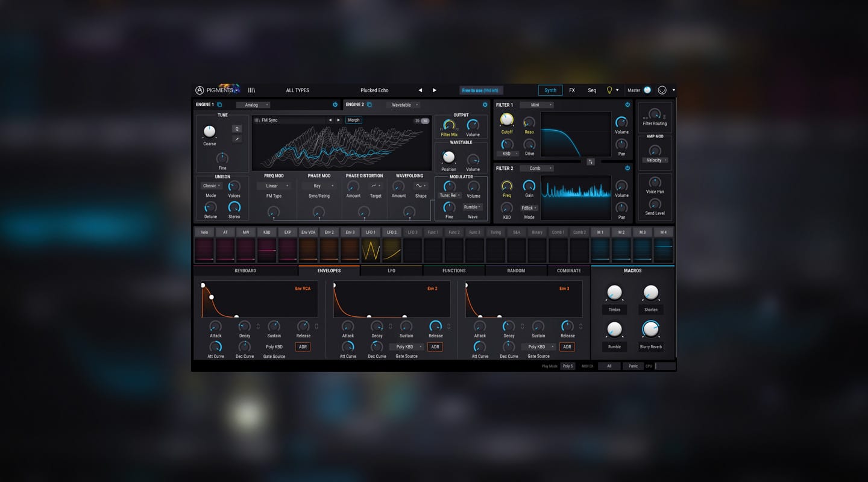The image size is (868, 482).
Task: Copy Engine 2 settings icon
Action: (x=370, y=105)
